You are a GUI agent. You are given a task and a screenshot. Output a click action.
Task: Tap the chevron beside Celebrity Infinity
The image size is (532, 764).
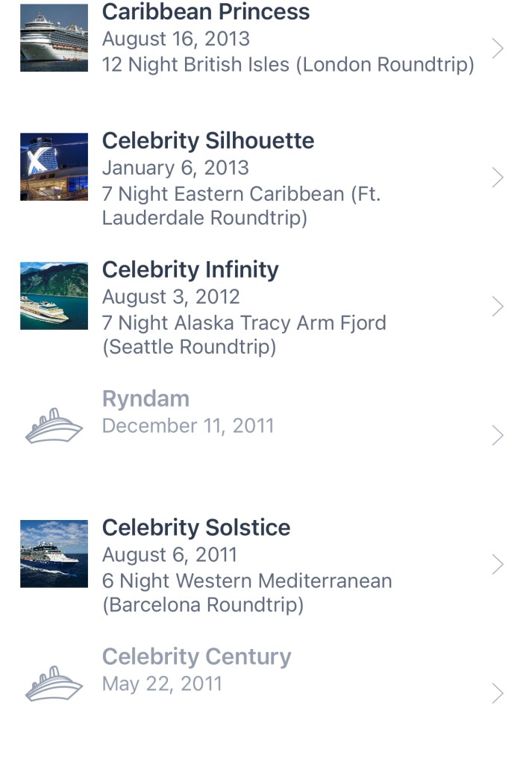click(498, 307)
